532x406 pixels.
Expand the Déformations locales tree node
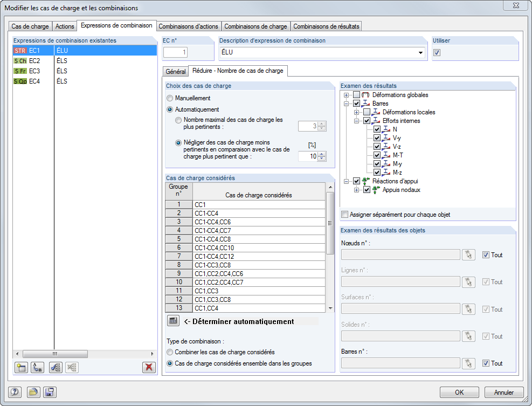point(357,112)
